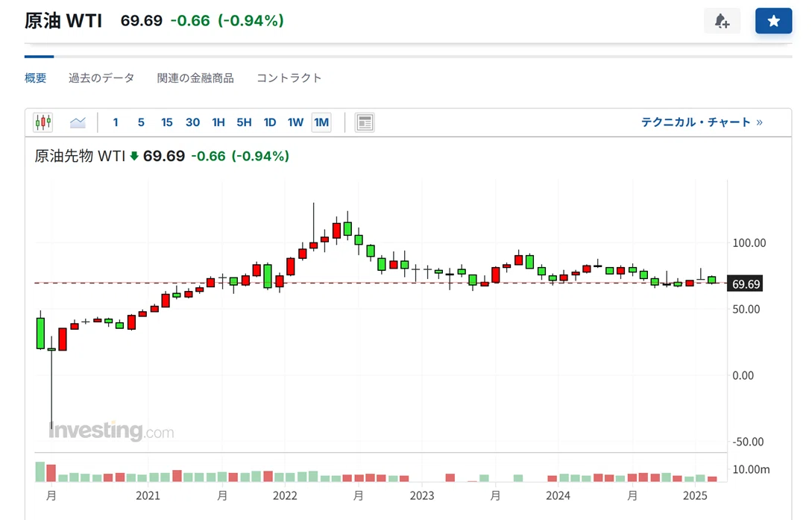
Task: Select the 1W interval
Action: [x=296, y=122]
